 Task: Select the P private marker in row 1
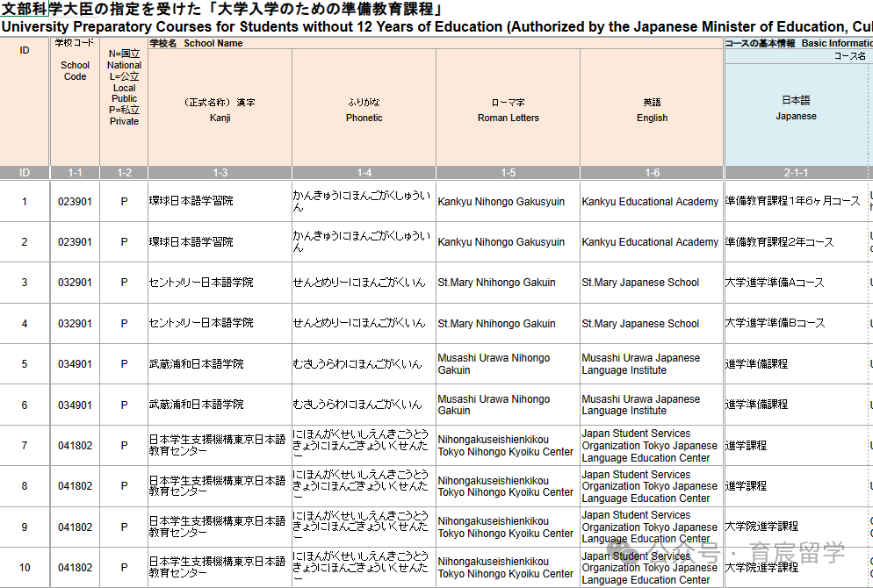124,201
